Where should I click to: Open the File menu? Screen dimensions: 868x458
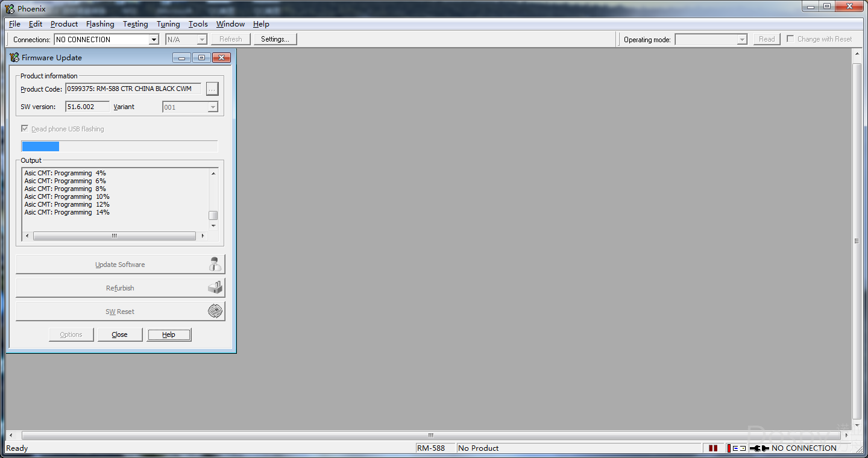click(14, 24)
